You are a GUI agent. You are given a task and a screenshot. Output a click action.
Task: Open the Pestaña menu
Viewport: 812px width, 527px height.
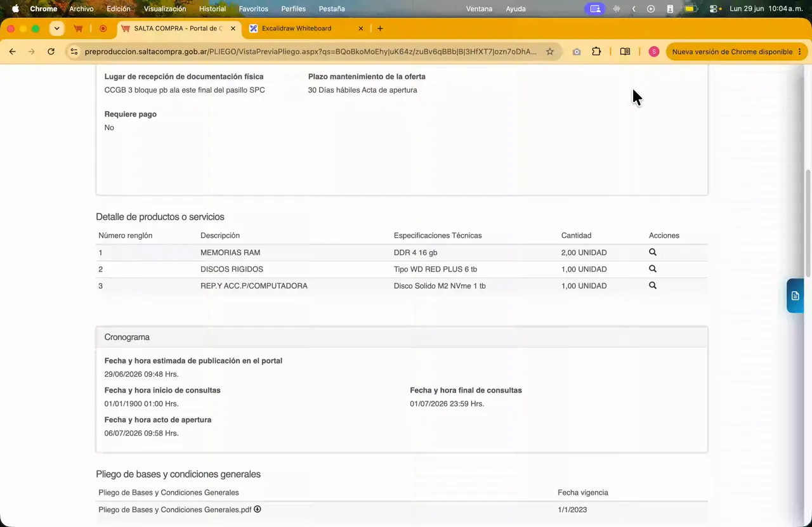tap(332, 9)
